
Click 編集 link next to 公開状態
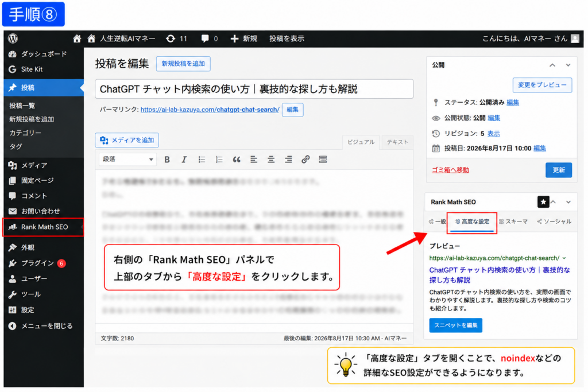pyautogui.click(x=494, y=118)
